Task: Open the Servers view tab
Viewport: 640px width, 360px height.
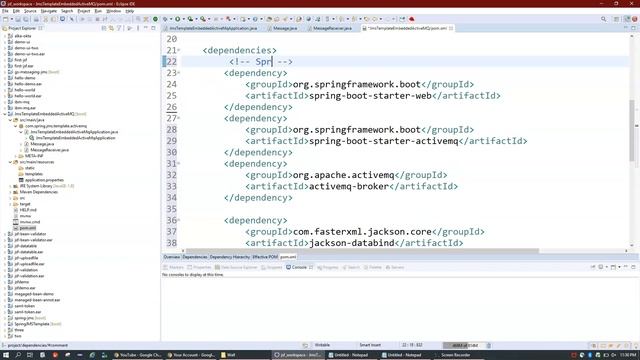Action: tap(395, 267)
